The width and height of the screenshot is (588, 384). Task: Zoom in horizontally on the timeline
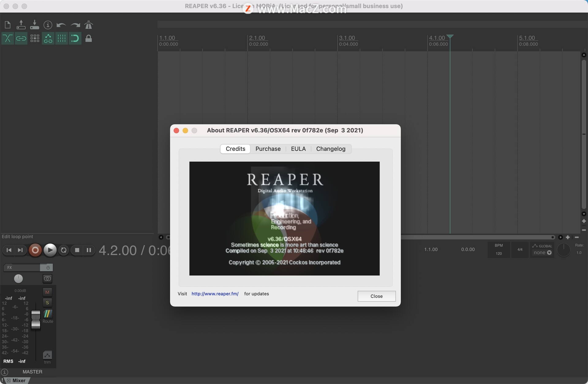(568, 237)
